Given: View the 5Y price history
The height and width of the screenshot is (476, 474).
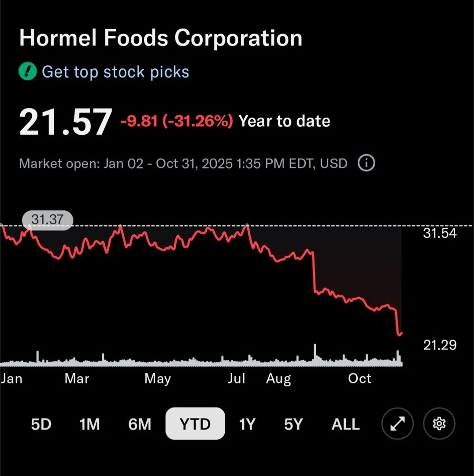Looking at the screenshot, I should [x=293, y=424].
